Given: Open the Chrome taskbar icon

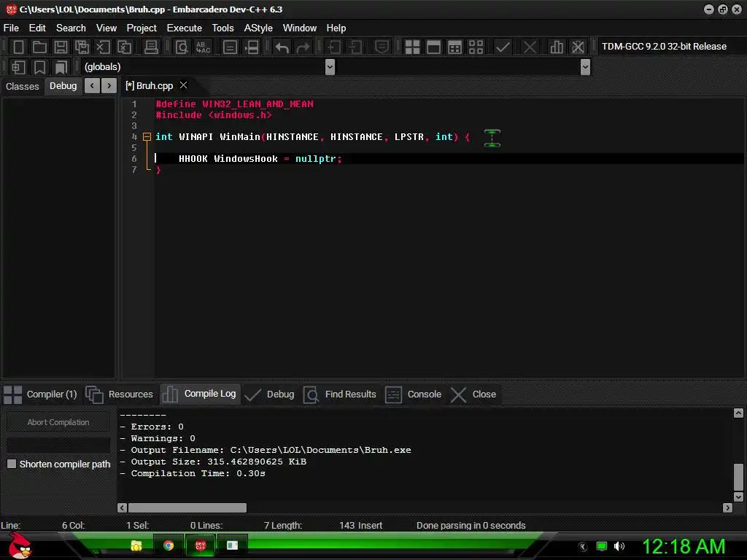Looking at the screenshot, I should click(x=169, y=545).
